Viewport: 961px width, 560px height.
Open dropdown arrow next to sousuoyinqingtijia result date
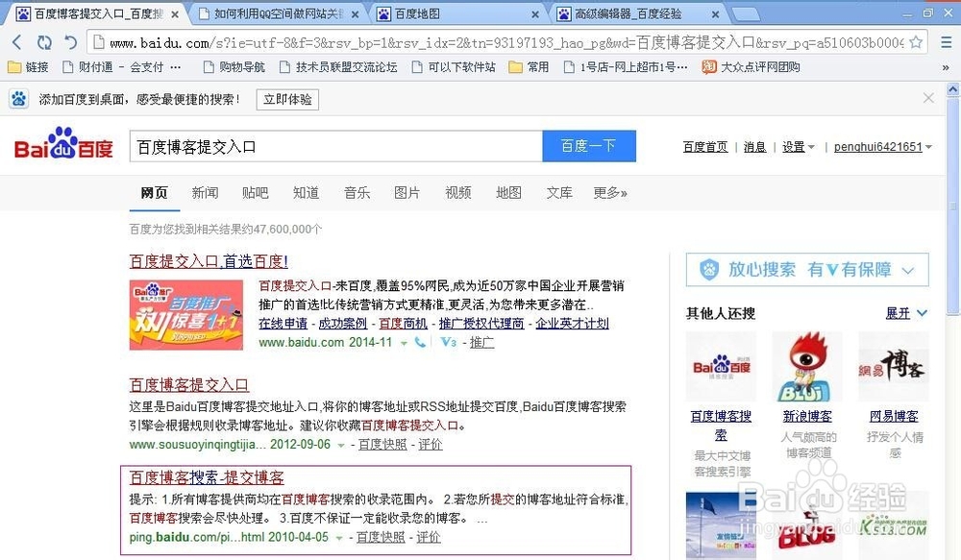coord(341,446)
